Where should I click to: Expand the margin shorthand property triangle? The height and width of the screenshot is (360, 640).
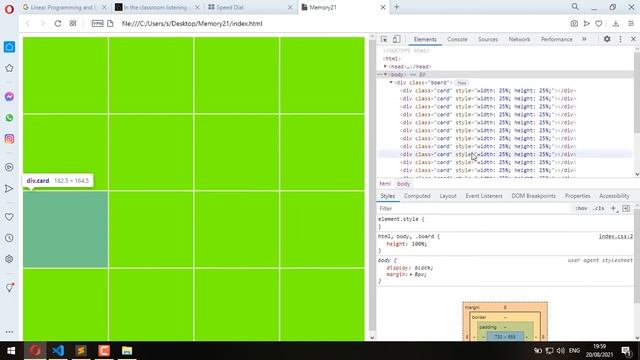click(411, 275)
